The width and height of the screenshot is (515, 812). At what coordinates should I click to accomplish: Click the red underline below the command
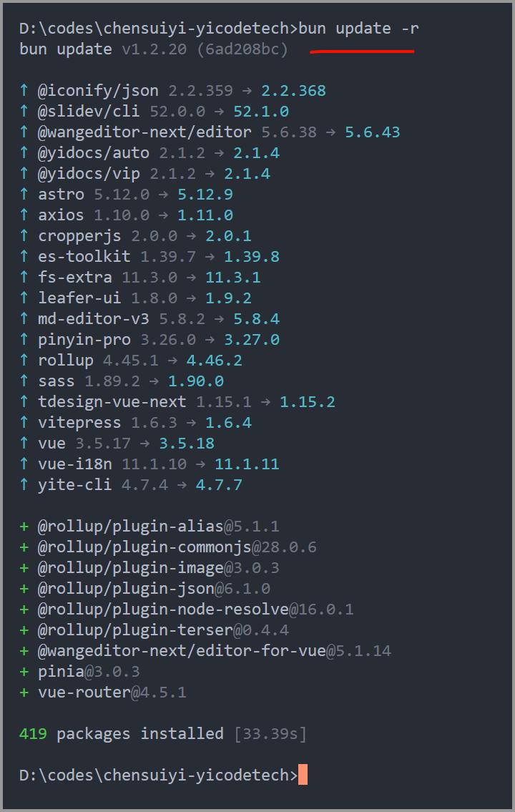point(362,52)
